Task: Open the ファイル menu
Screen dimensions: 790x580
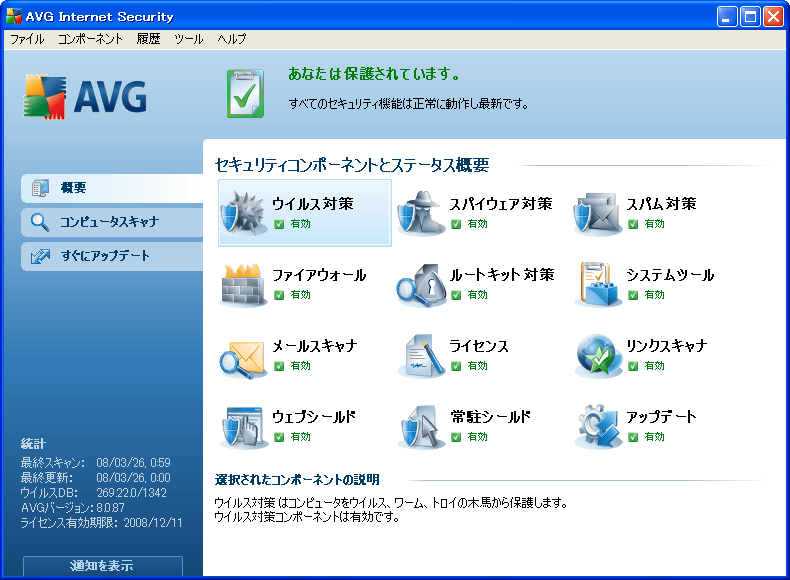Action: point(27,39)
